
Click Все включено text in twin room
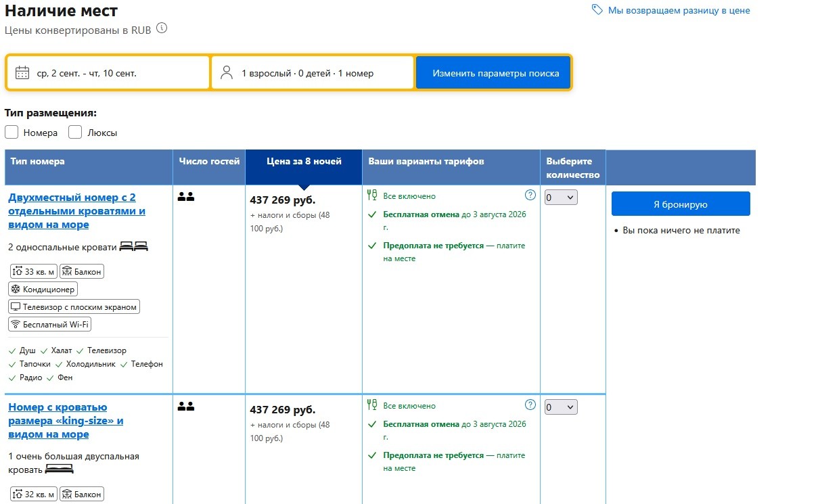409,196
